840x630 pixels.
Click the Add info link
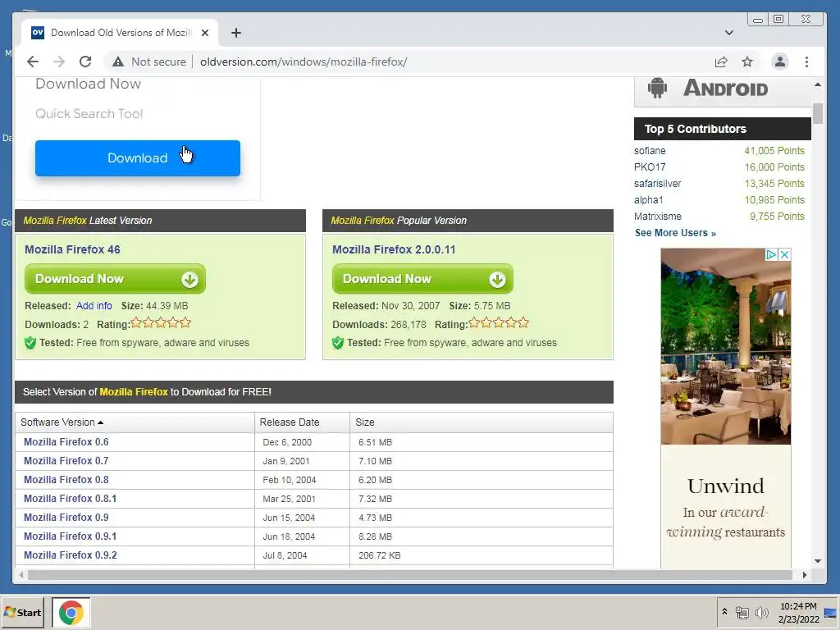94,306
